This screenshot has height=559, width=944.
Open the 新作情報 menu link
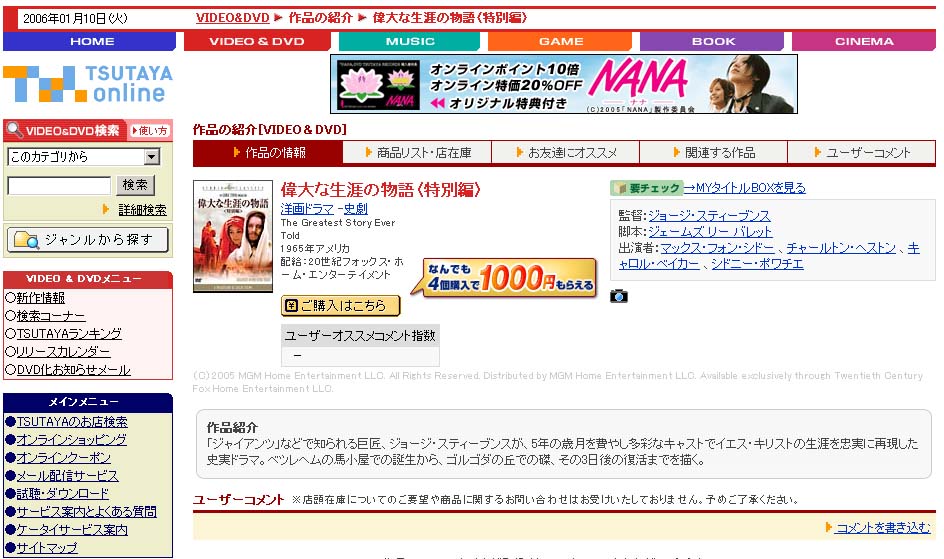click(x=40, y=298)
